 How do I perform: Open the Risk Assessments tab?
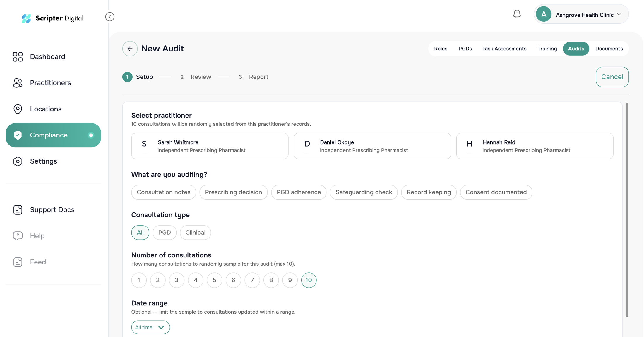click(505, 49)
